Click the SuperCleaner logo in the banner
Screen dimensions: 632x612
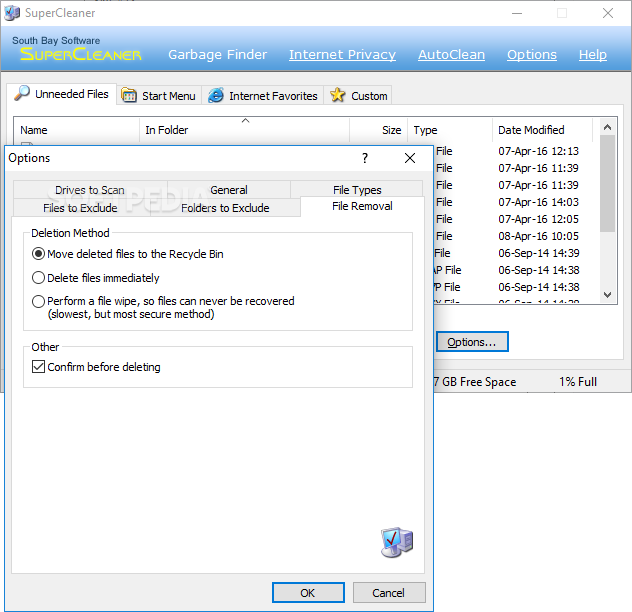[81, 54]
